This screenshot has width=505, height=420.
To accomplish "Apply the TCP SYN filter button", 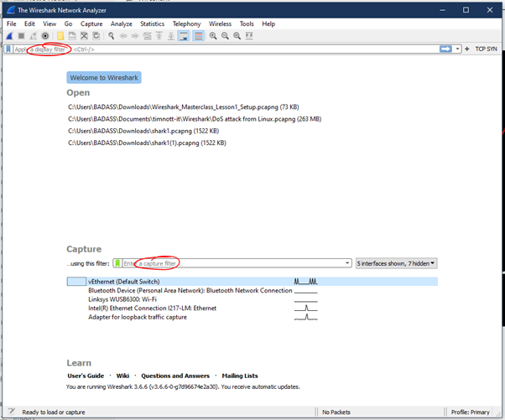I will (486, 49).
